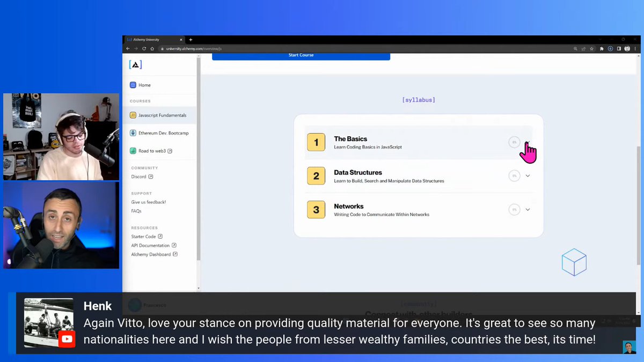The width and height of the screenshot is (644, 362).
Task: Click the YouTube icon on Henk's comment
Action: click(x=67, y=339)
